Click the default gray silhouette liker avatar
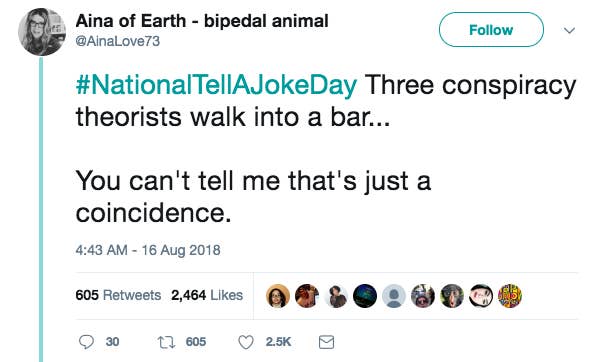This screenshot has height=362, width=597. point(394,296)
